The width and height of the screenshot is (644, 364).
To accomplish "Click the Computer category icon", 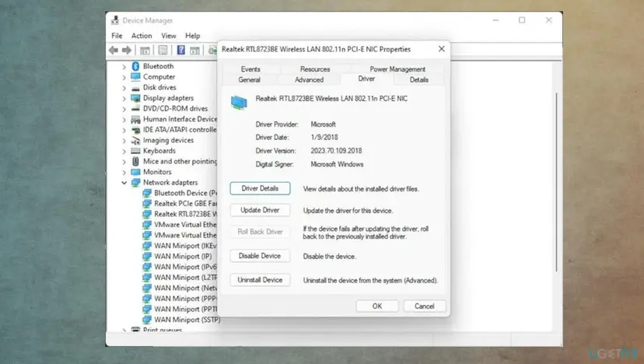I will point(135,77).
